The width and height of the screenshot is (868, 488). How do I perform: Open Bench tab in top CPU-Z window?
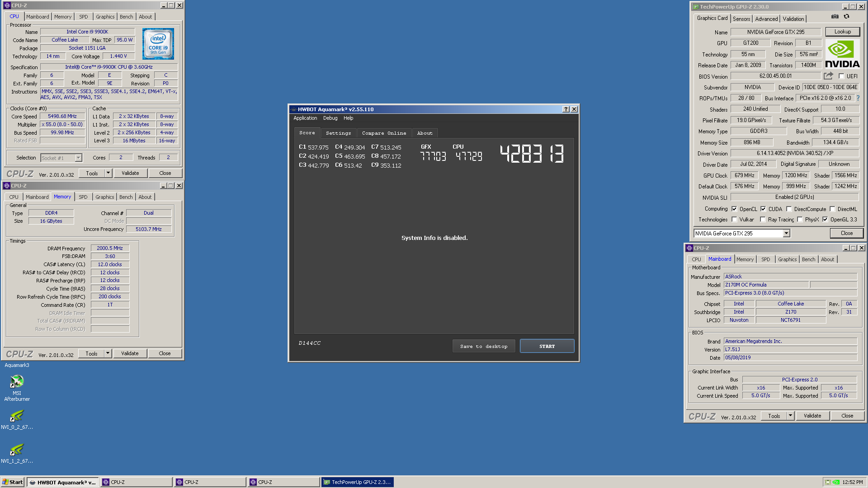127,17
